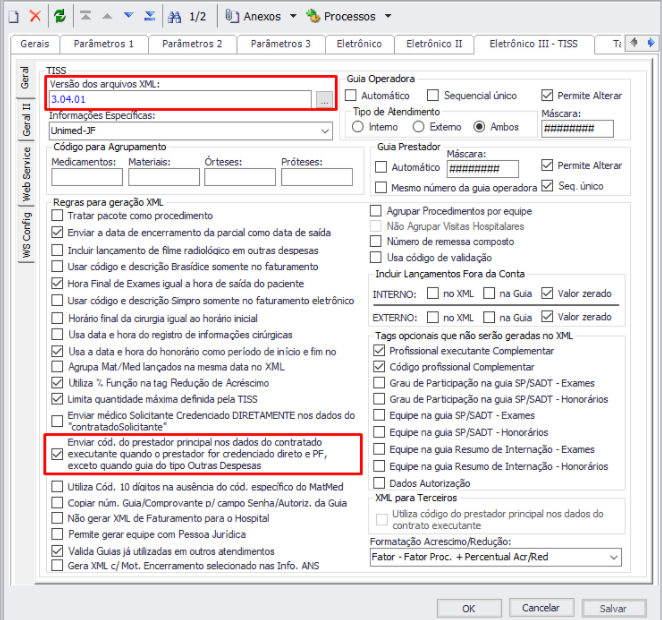
Task: Open the vertical Geral II tab
Action: tap(26, 120)
